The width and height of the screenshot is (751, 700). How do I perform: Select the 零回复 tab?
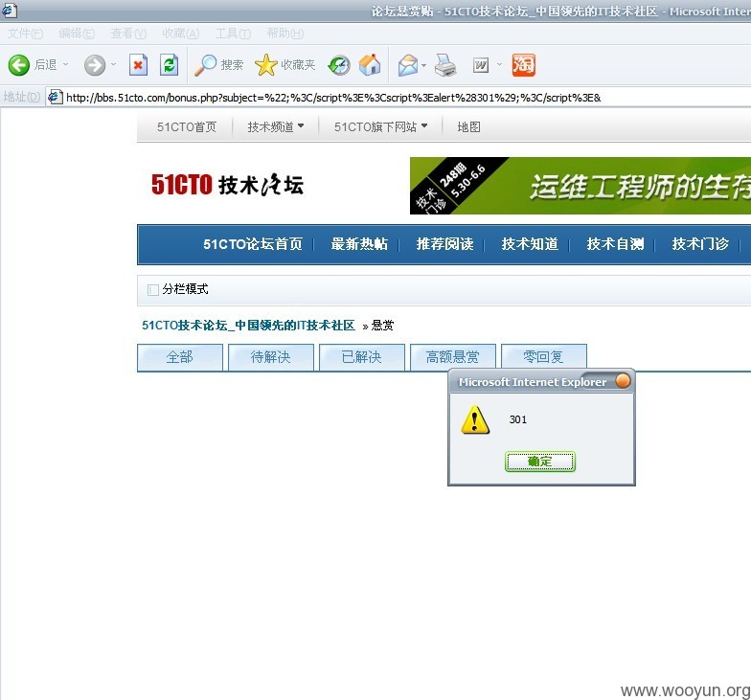click(x=544, y=357)
